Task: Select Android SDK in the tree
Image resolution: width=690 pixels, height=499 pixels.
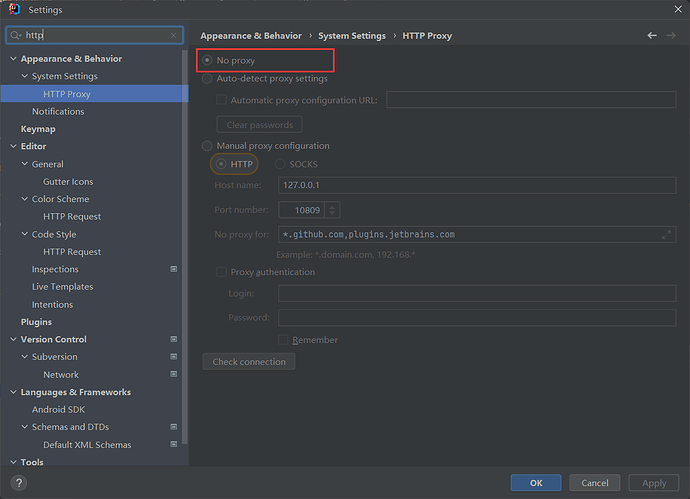Action: (x=58, y=409)
